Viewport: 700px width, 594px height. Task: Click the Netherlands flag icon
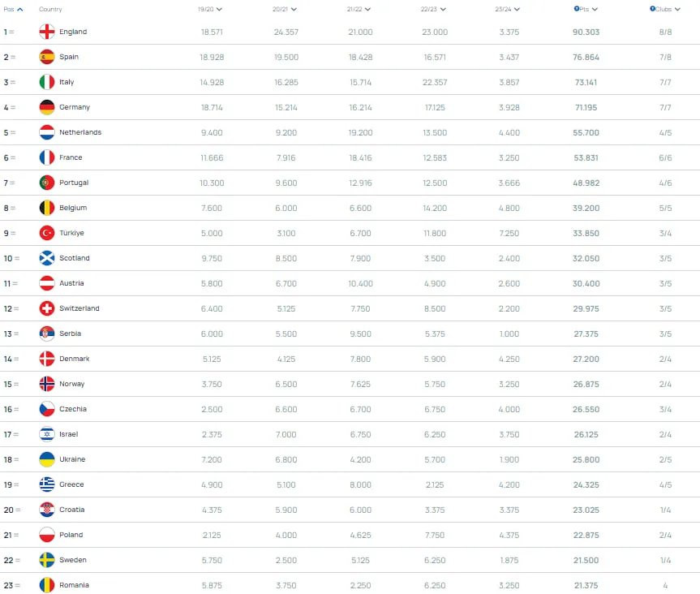pyautogui.click(x=47, y=132)
